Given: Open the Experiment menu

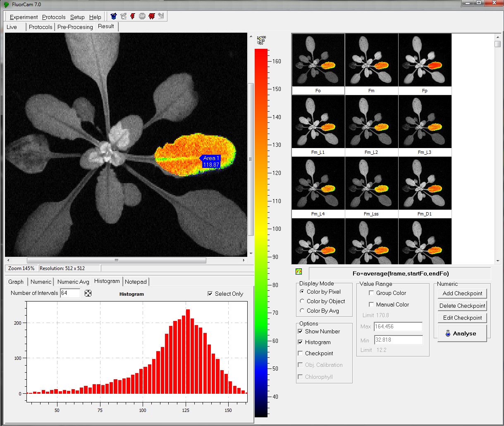Looking at the screenshot, I should [24, 17].
